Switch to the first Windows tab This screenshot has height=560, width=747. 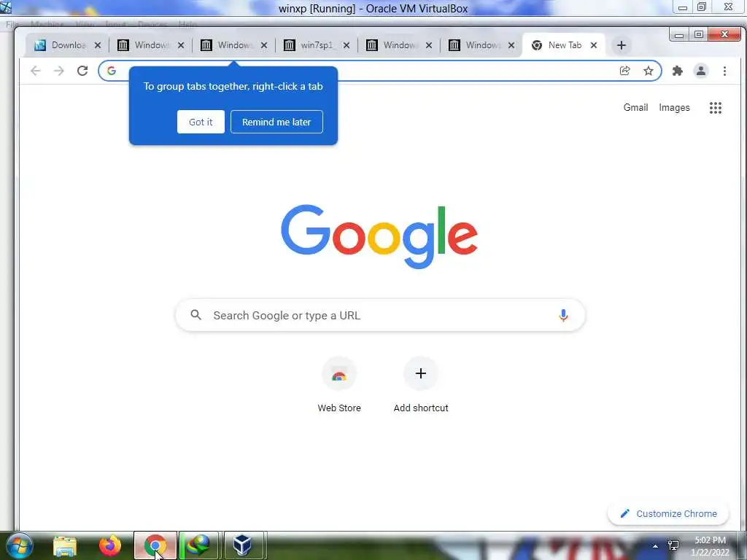[x=150, y=45]
